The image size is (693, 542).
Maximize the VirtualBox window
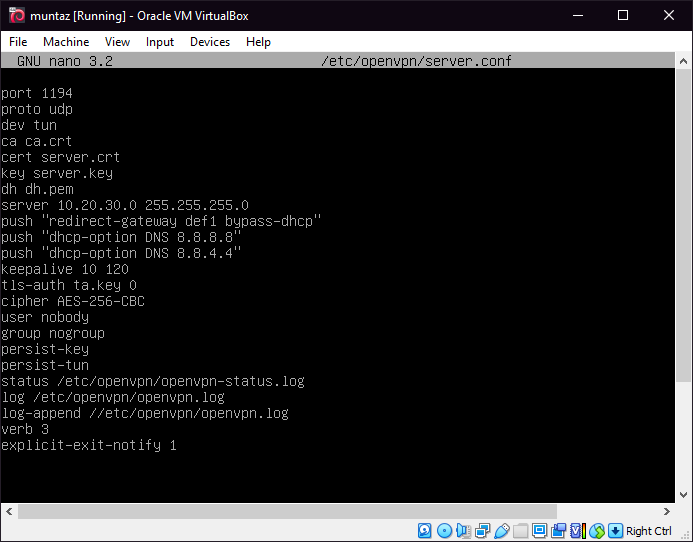(x=623, y=15)
